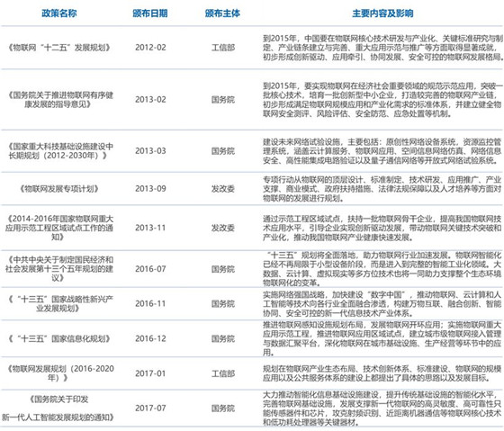This screenshot has width=504, height=431.
Task: Click content text starting 专项行动从物联网的顶层设计
Action: (x=382, y=189)
